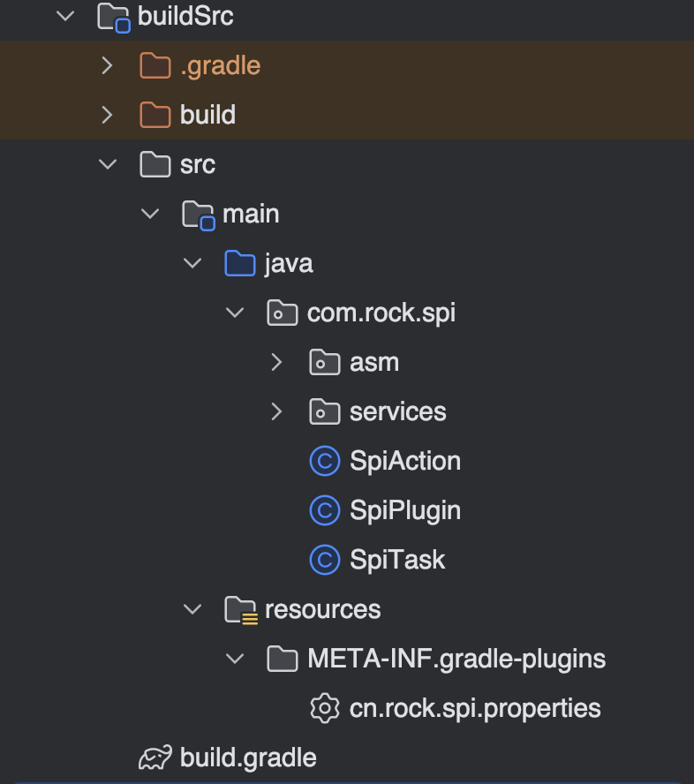Select the SpiAction class icon

325,460
